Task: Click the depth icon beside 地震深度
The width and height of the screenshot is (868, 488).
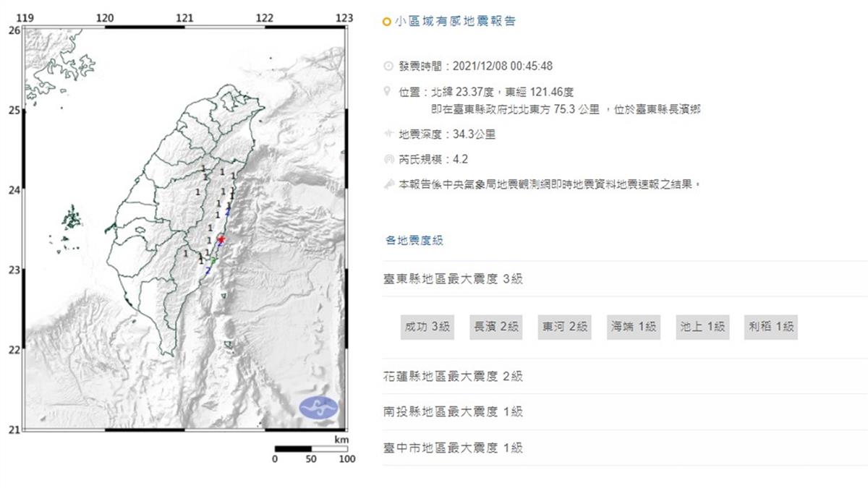Action: 387,134
